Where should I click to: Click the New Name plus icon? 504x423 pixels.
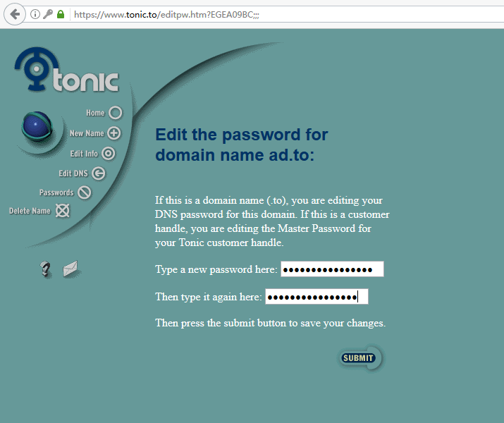click(x=113, y=133)
